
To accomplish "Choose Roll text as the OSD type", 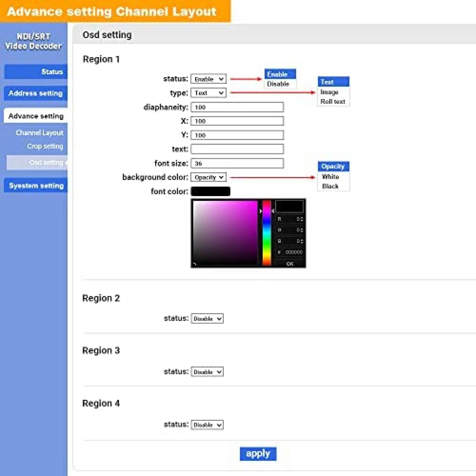I will pos(332,101).
